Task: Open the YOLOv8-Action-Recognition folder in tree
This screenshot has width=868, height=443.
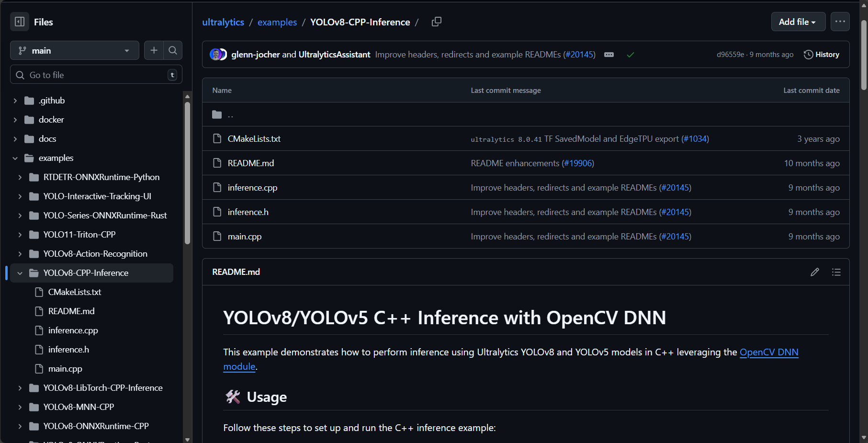Action: click(x=95, y=254)
